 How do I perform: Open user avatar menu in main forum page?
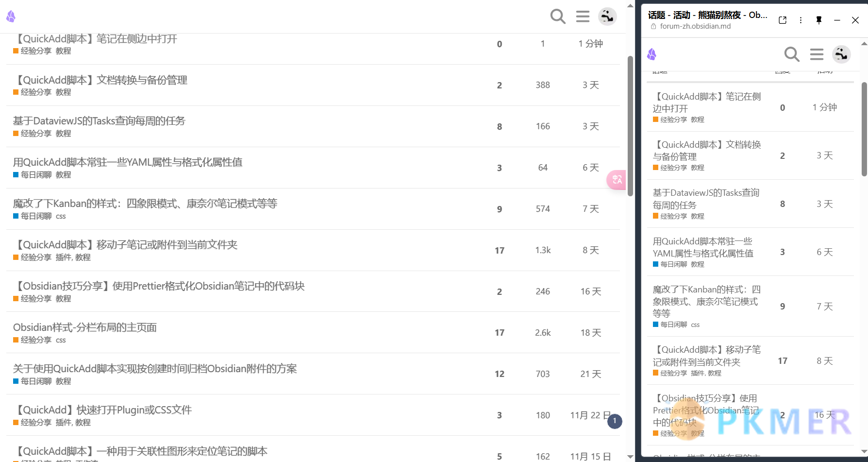[607, 17]
